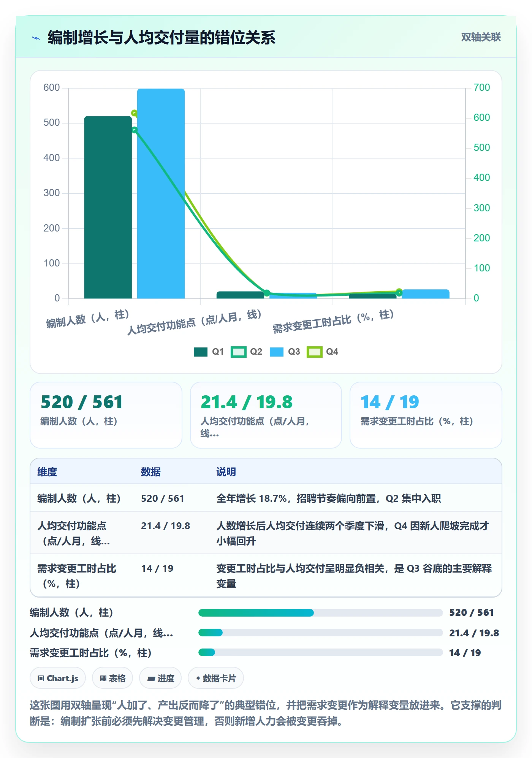Click the table row label 编制人数（人，柱）

pyautogui.click(x=79, y=498)
